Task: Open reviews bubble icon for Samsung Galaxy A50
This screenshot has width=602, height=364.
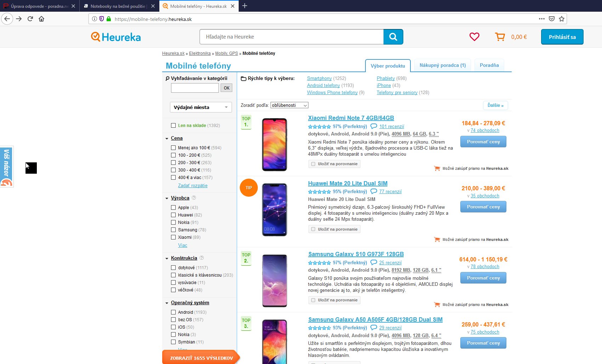Action: pyautogui.click(x=374, y=328)
